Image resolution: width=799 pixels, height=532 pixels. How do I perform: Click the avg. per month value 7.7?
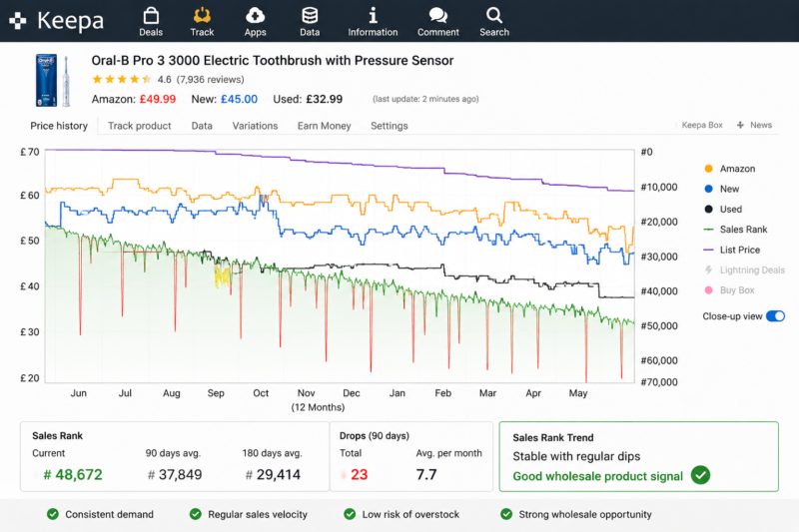click(x=426, y=475)
